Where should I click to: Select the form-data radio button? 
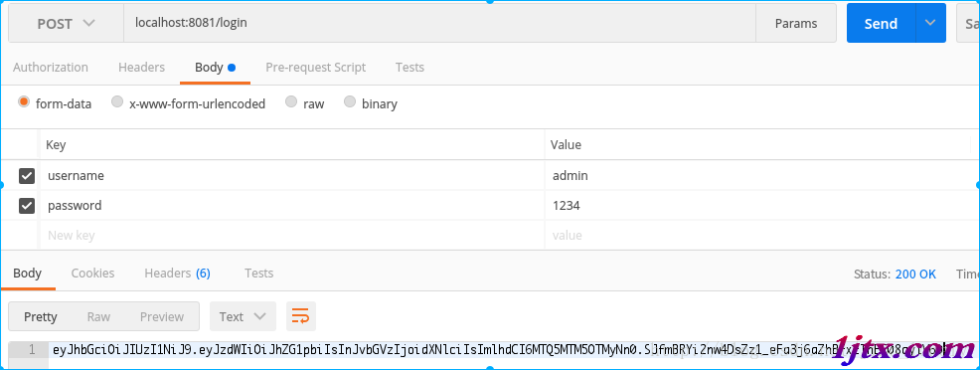24,101
